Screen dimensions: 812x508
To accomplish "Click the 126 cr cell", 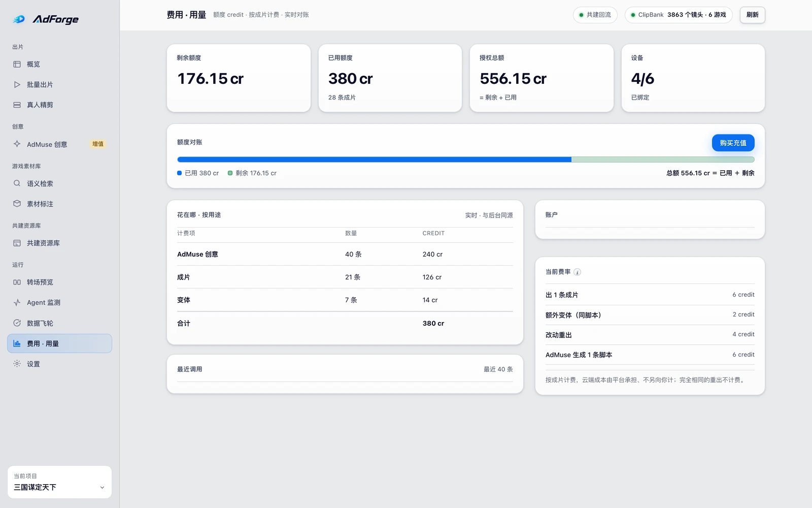I will (x=432, y=277).
